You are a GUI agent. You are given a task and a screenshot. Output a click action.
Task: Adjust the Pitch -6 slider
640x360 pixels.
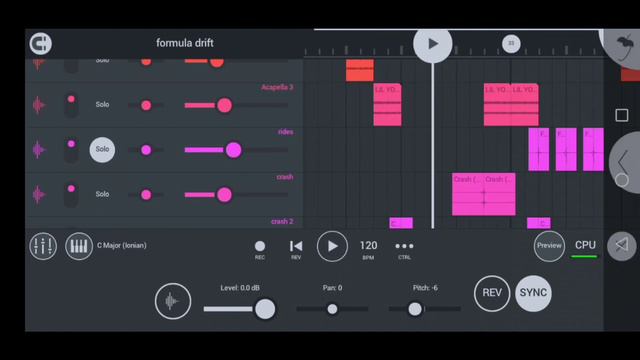click(424, 309)
